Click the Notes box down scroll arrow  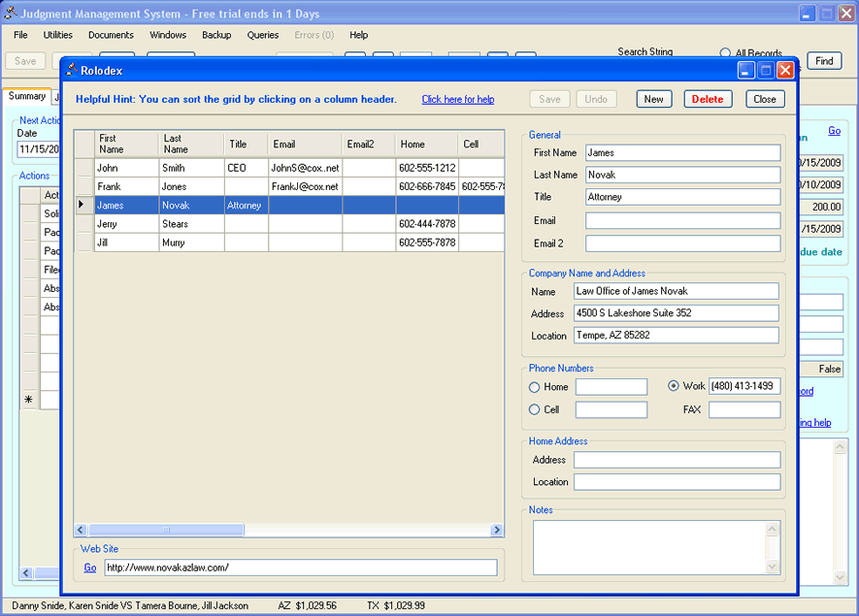(x=773, y=567)
